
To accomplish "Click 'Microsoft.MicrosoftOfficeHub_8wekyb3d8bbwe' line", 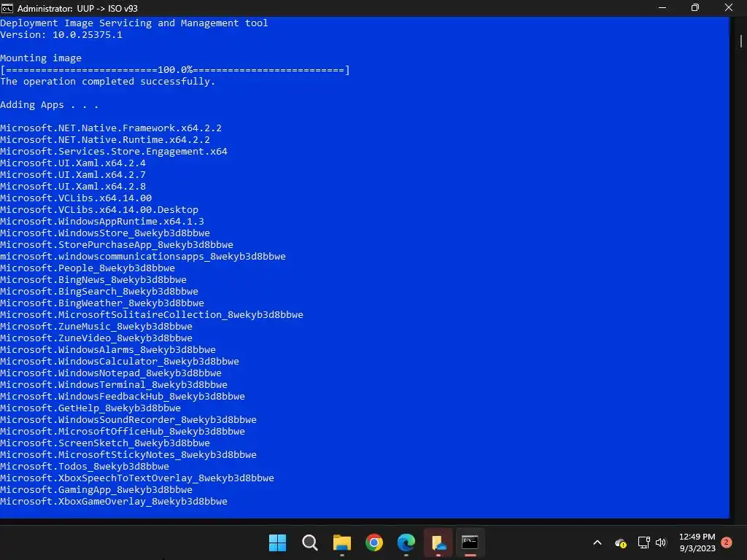I will tap(123, 432).
